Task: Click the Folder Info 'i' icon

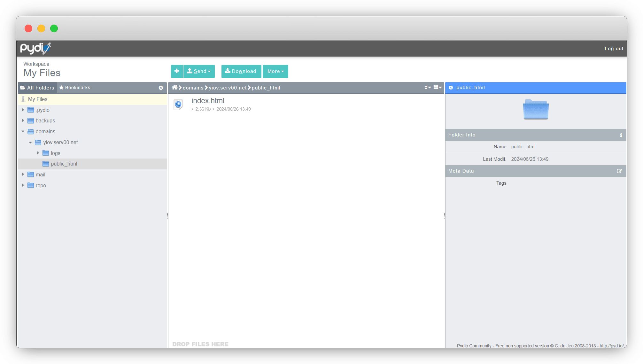Action: 621,135
